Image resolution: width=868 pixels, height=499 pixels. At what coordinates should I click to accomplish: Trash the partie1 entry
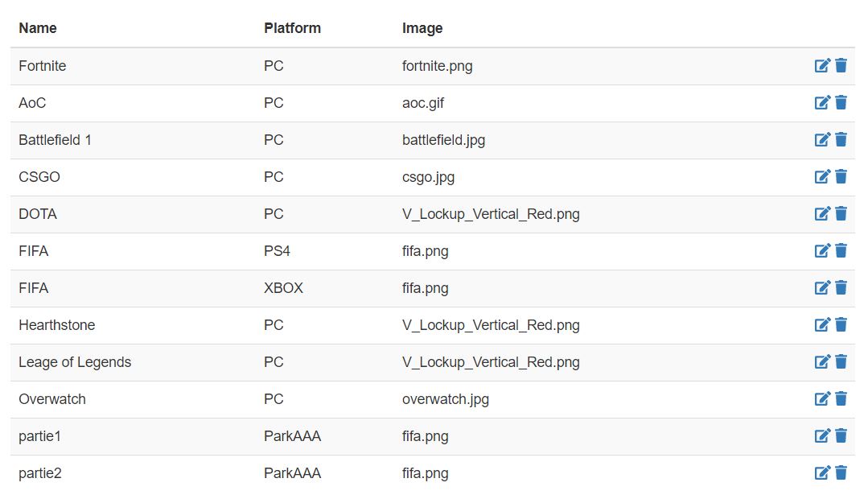(841, 436)
